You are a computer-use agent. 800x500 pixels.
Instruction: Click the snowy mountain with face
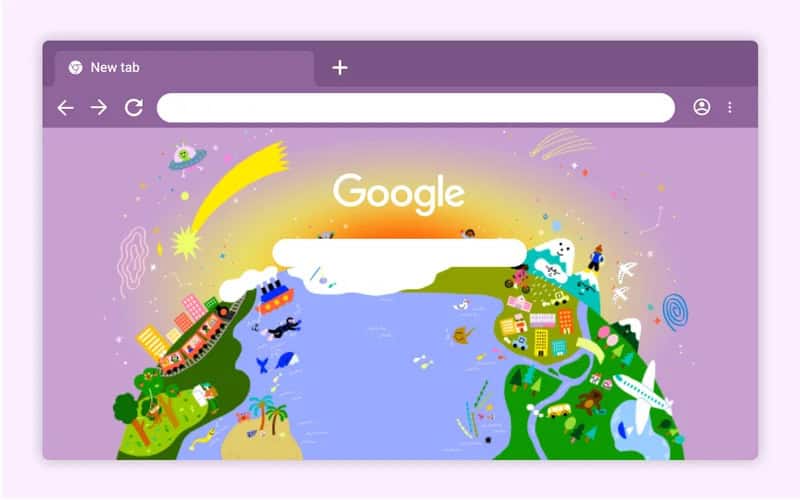pyautogui.click(x=556, y=260)
